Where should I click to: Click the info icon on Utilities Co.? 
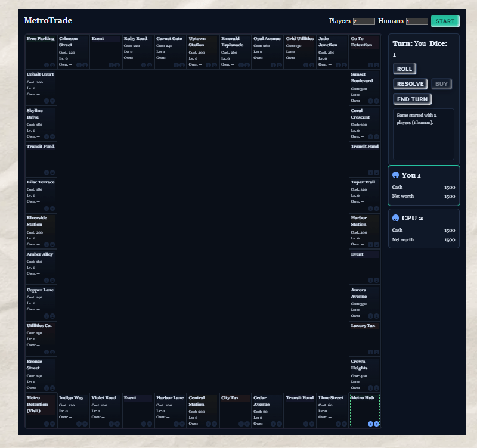click(x=47, y=351)
